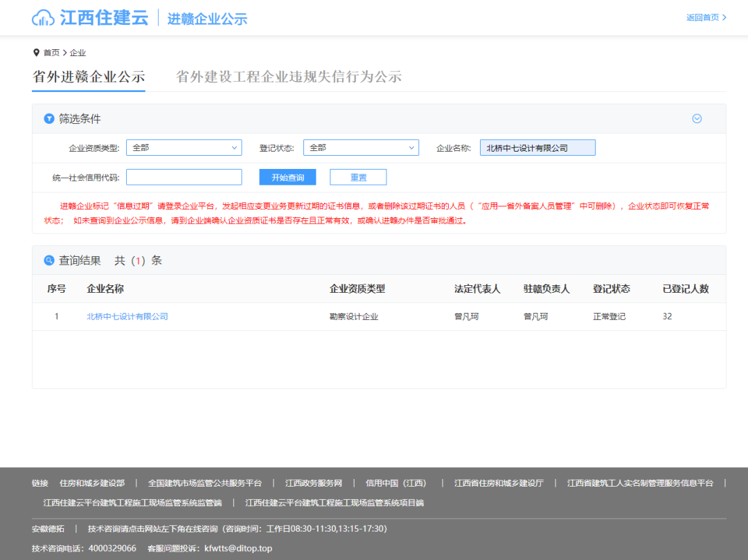This screenshot has height=560, width=748.
Task: Click 企业 in the breadcrumb
Action: pyautogui.click(x=78, y=53)
